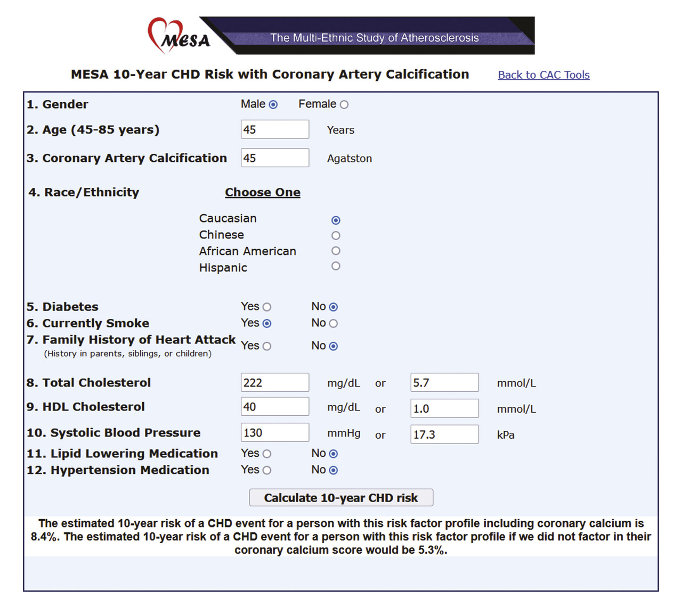Set Diabetes to Yes
The image size is (682, 616).
coord(267,307)
